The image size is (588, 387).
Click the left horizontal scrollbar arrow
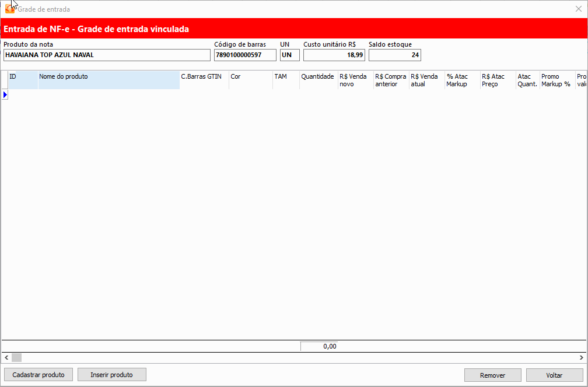[6, 357]
